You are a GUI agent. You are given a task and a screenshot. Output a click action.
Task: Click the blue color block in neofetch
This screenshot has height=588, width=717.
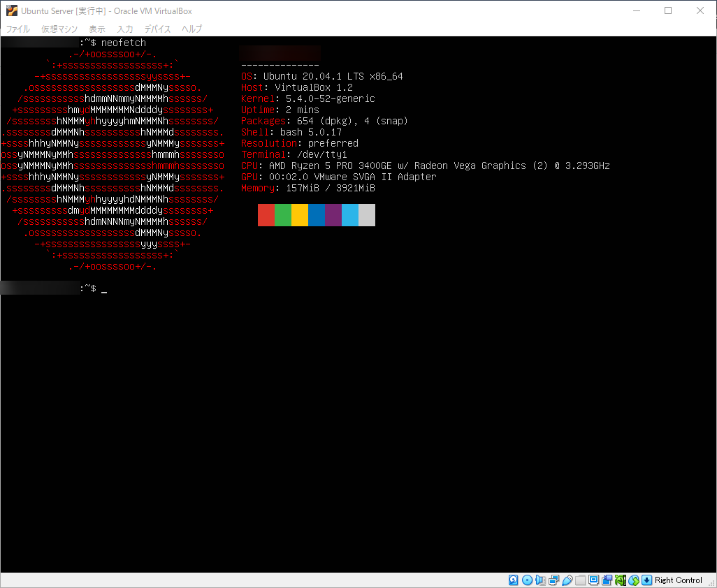pos(317,214)
